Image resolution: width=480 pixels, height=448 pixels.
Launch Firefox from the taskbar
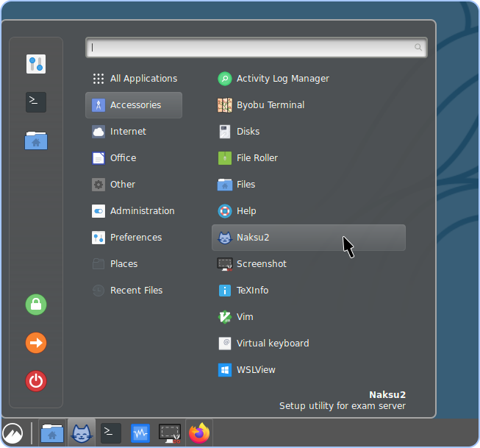pos(199,433)
